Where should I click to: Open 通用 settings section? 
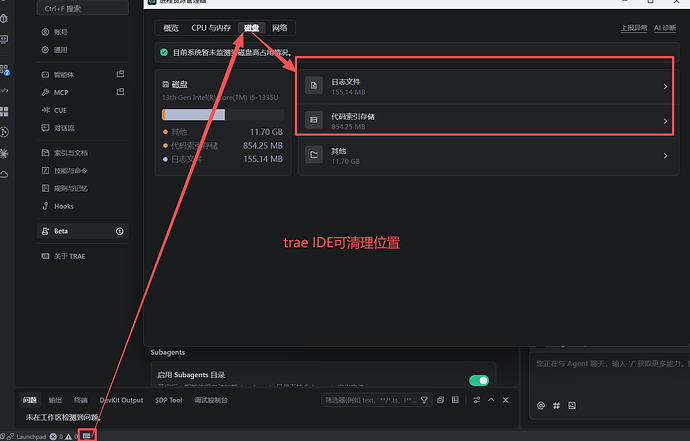(x=83, y=50)
